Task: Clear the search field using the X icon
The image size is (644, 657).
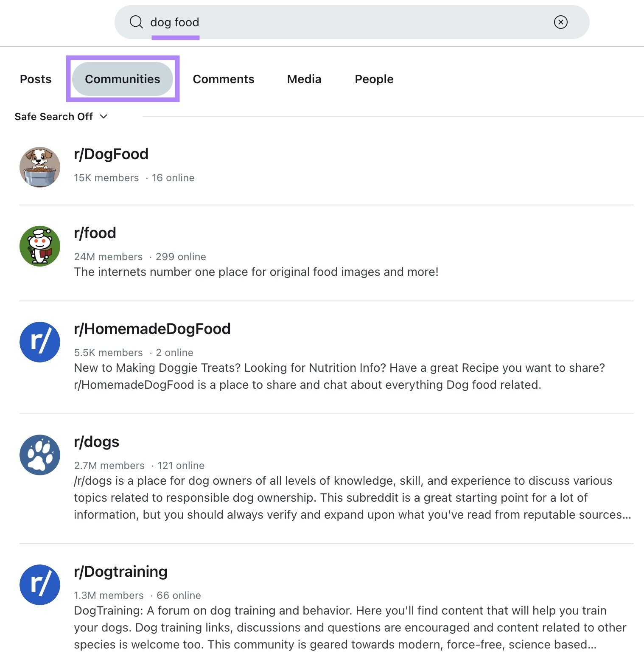Action: (561, 22)
